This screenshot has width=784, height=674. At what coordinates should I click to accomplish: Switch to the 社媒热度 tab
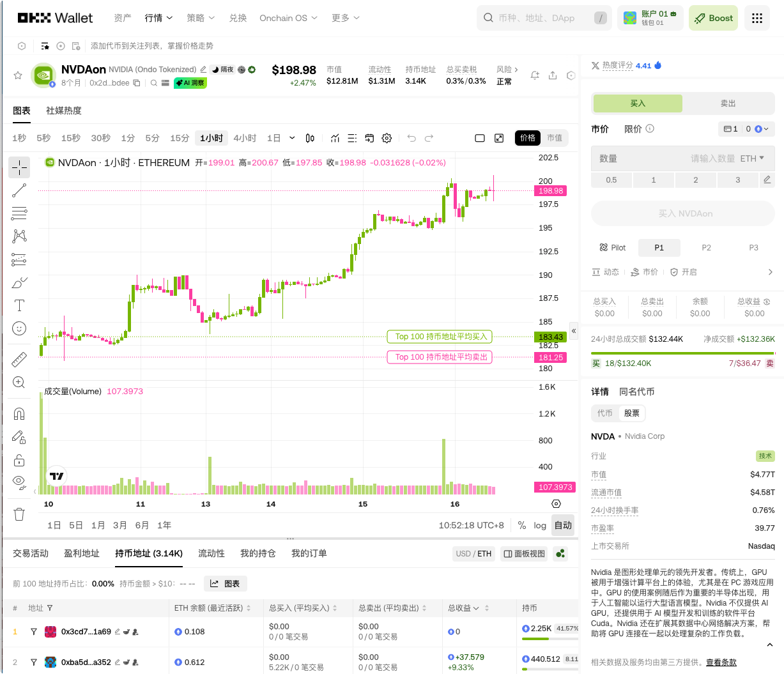[x=63, y=111]
